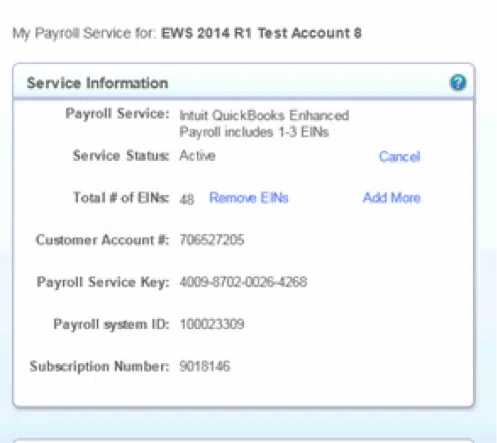This screenshot has height=443, width=497.
Task: Select the Service Information panel header
Action: click(243, 82)
